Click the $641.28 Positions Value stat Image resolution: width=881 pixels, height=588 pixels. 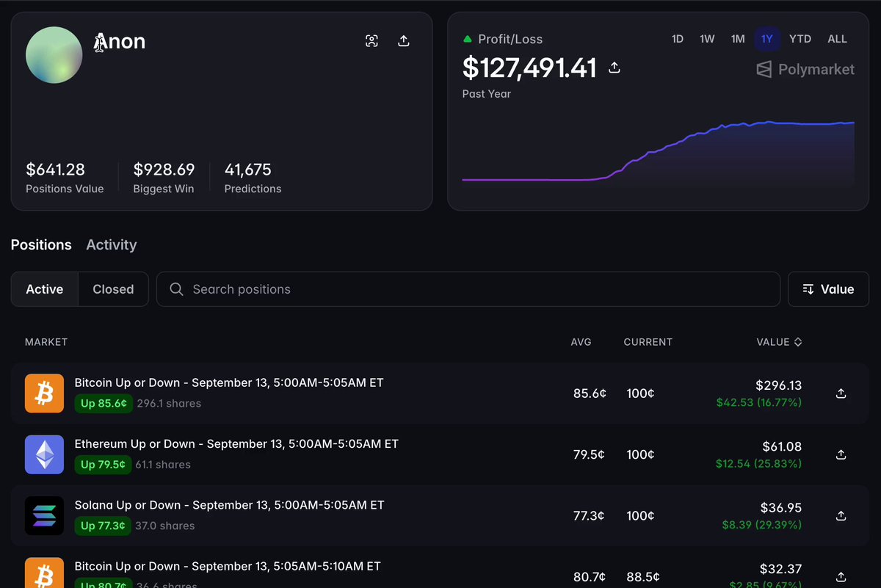pyautogui.click(x=65, y=178)
